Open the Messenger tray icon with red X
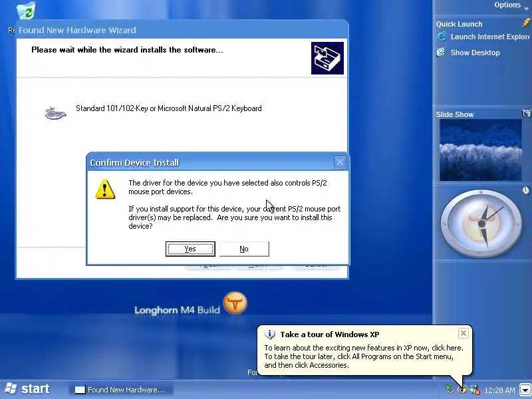 [x=475, y=390]
